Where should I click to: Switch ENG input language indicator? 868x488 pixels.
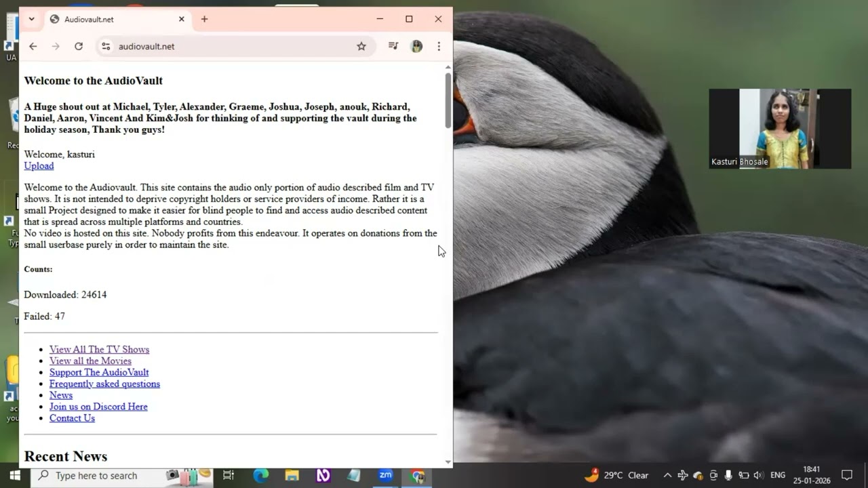pos(778,475)
